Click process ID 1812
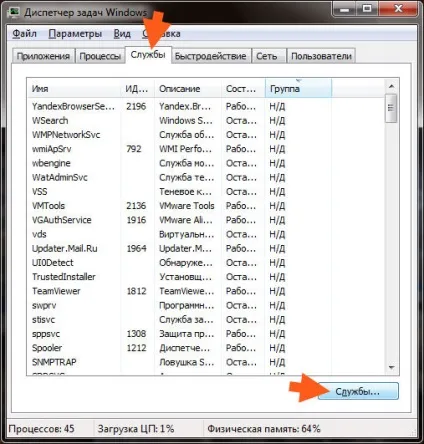This screenshot has width=424, height=444. [136, 291]
